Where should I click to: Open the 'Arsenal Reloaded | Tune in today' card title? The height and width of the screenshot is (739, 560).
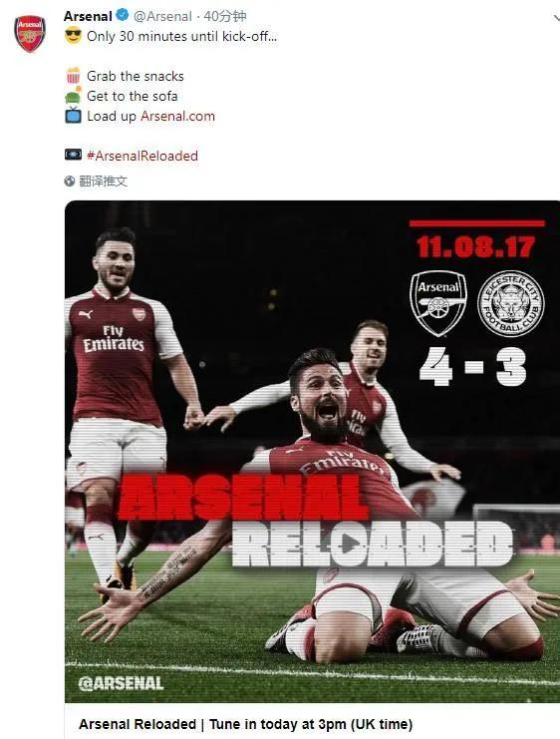click(245, 724)
